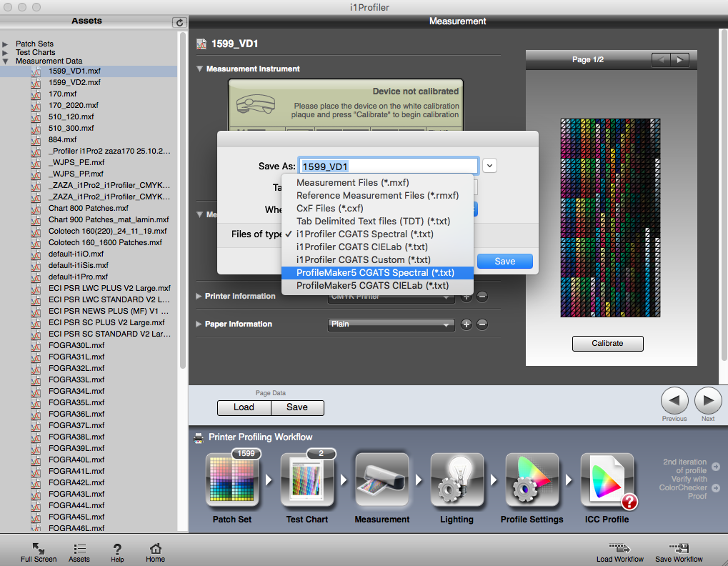The width and height of the screenshot is (728, 566).
Task: Choose i1Profiler CGATS Spectral (*.txt) type
Action: [x=377, y=234]
